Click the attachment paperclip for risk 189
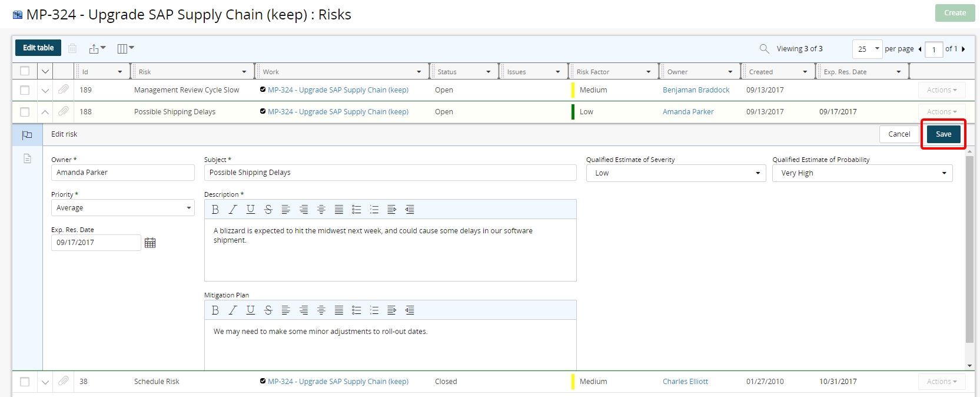Viewport: 980px width, 397px height. click(x=64, y=90)
